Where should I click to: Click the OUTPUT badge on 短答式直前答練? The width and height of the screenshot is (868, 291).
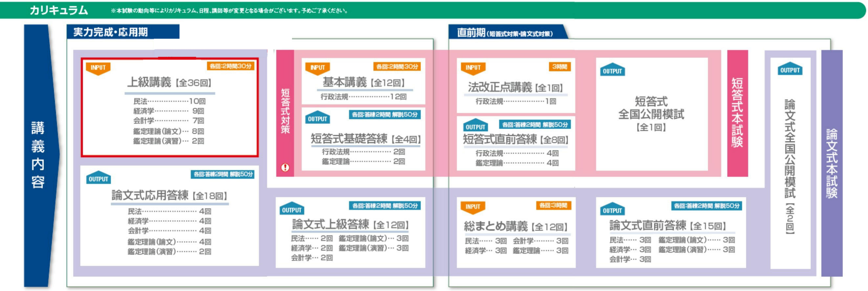pyautogui.click(x=475, y=126)
